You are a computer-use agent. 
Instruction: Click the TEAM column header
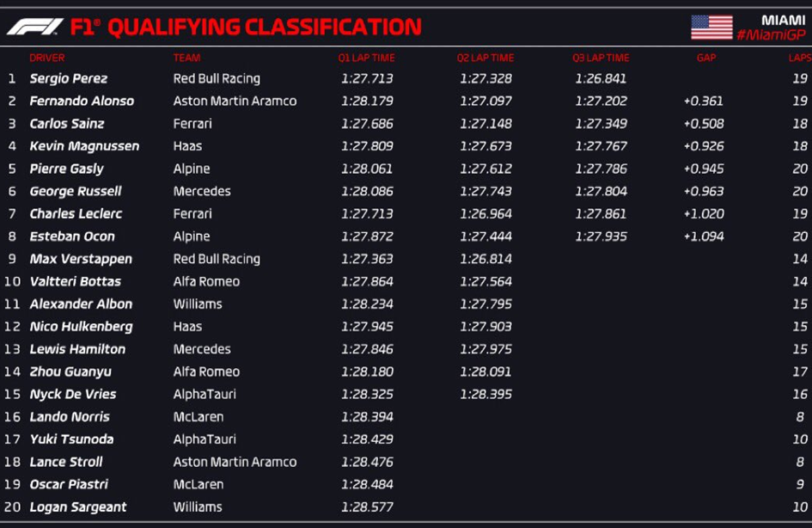[187, 58]
